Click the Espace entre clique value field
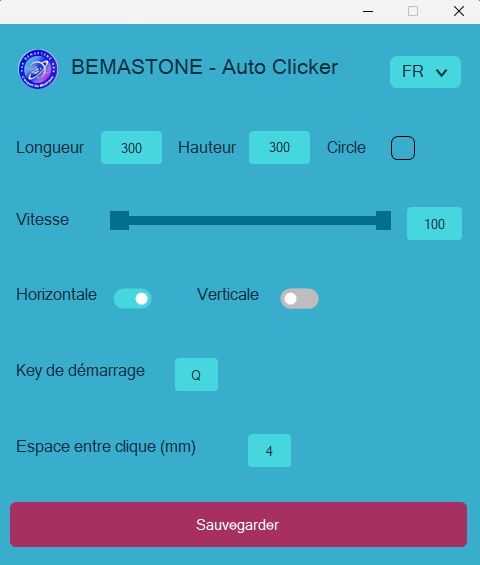Viewport: 480px width, 565px height. pyautogui.click(x=269, y=450)
